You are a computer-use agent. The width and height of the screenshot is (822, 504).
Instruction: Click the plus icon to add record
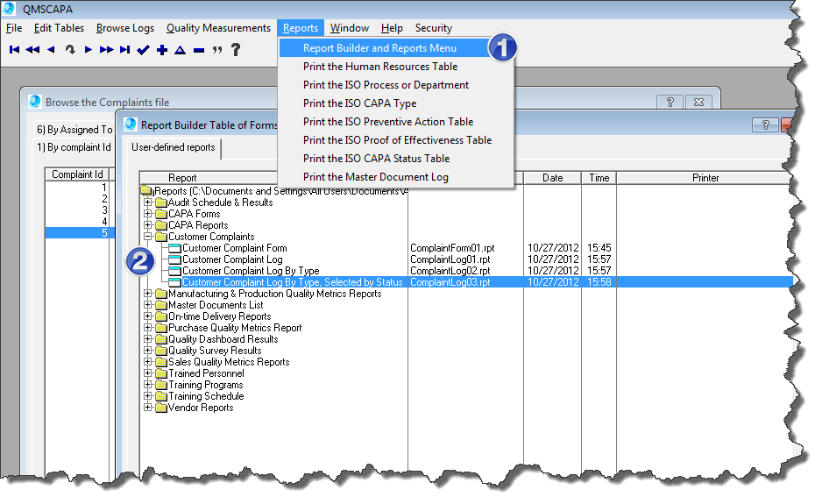(x=162, y=50)
